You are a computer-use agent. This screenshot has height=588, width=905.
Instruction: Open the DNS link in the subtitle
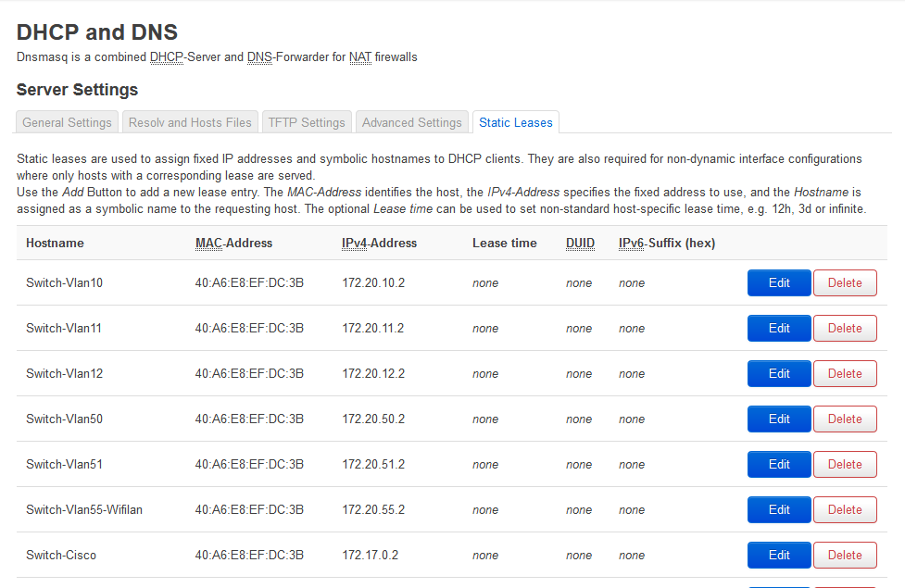[257, 56]
